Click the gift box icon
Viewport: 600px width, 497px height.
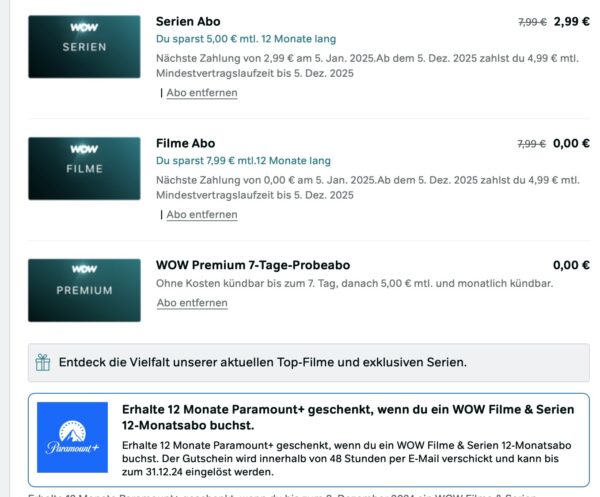tap(43, 362)
